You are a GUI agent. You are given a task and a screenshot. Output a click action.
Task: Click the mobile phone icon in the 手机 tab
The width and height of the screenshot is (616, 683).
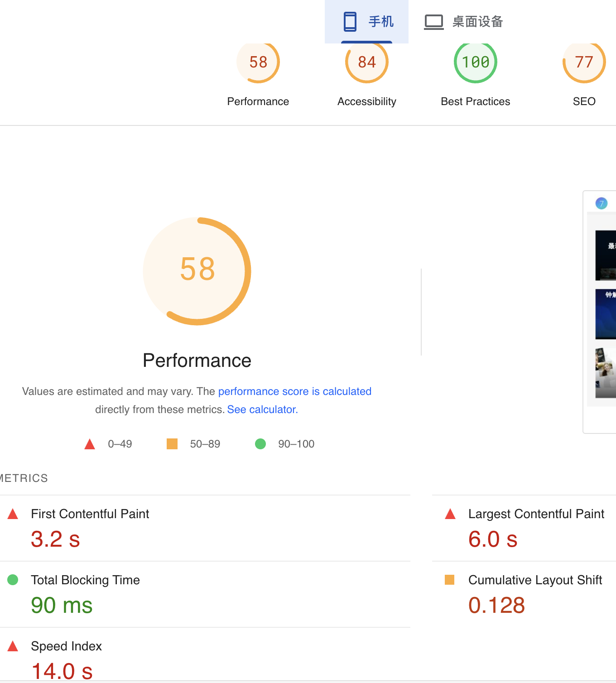[350, 21]
